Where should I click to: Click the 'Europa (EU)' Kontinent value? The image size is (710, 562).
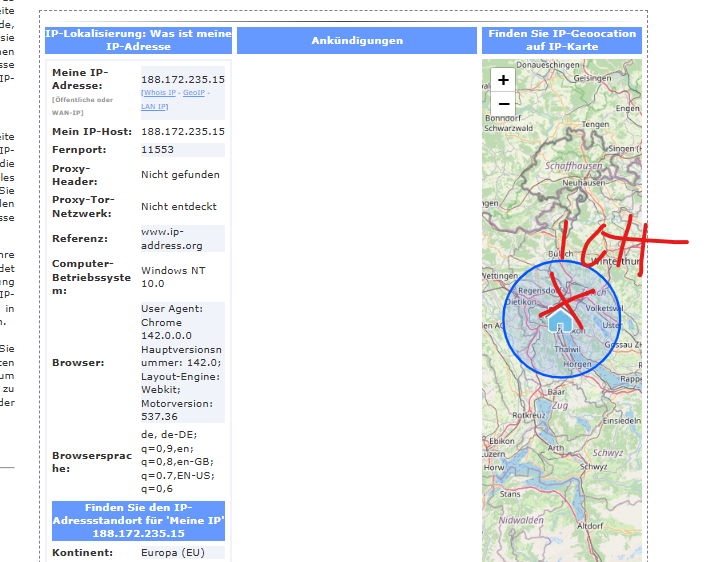tap(172, 552)
